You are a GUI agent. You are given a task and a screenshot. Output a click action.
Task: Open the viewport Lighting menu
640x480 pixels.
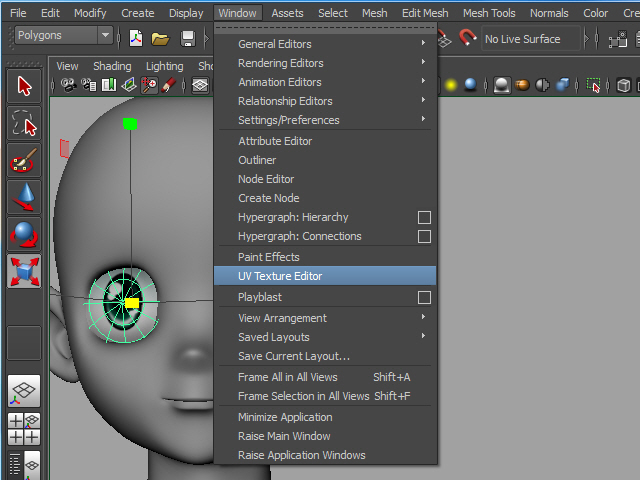(164, 66)
